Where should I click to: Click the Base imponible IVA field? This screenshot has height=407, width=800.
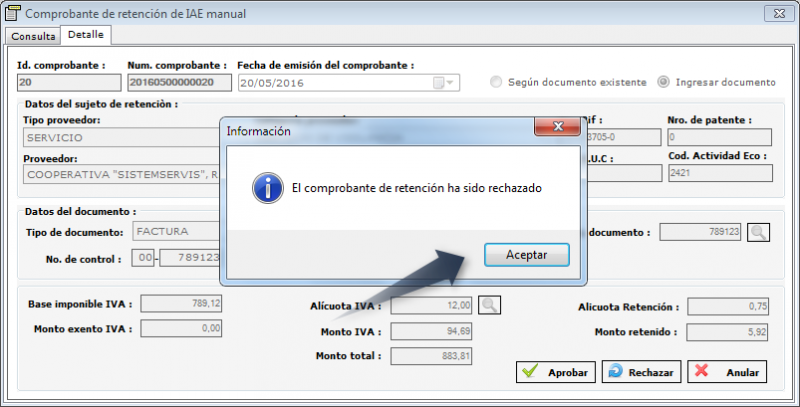pos(181,303)
